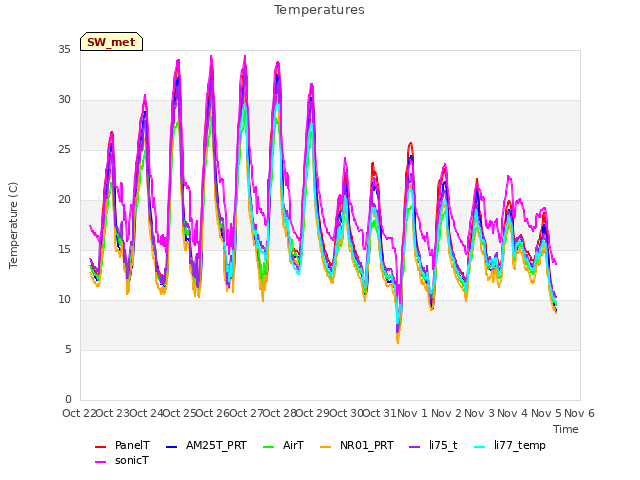The height and width of the screenshot is (480, 640).
Task: Toggle the AirT legend entry
Action: coord(283,445)
